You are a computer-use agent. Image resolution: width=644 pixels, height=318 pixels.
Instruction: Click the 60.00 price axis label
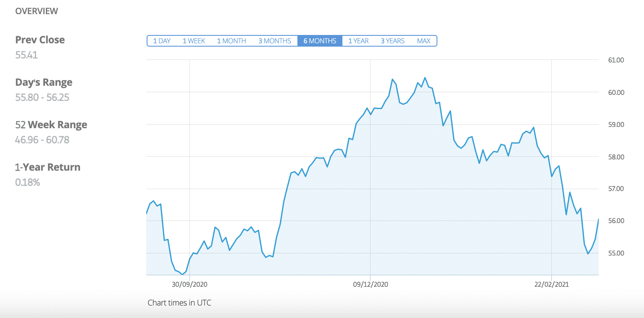[x=616, y=92]
